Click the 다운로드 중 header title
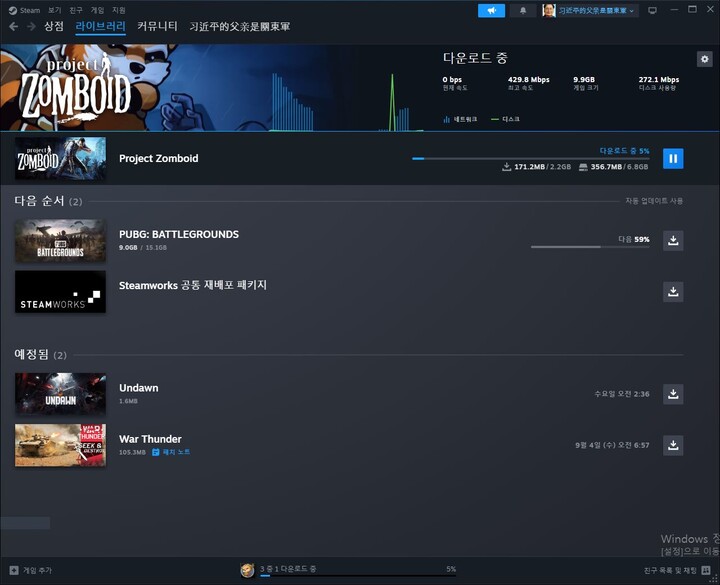This screenshot has width=720, height=585. tap(475, 58)
